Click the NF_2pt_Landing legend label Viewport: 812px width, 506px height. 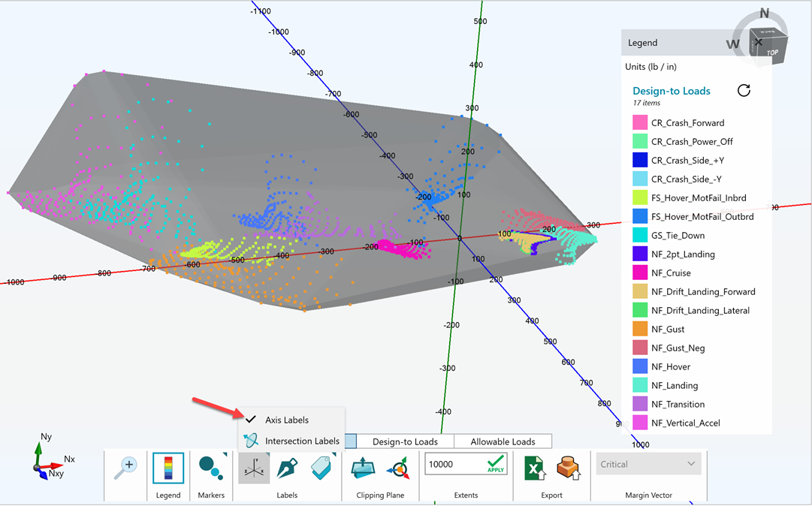pyautogui.click(x=683, y=254)
